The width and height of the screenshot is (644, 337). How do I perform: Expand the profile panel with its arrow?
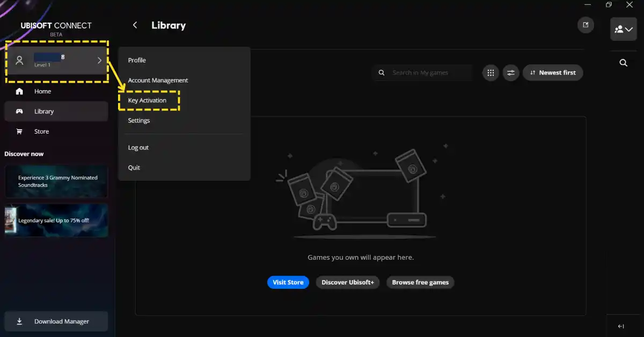[99, 61]
